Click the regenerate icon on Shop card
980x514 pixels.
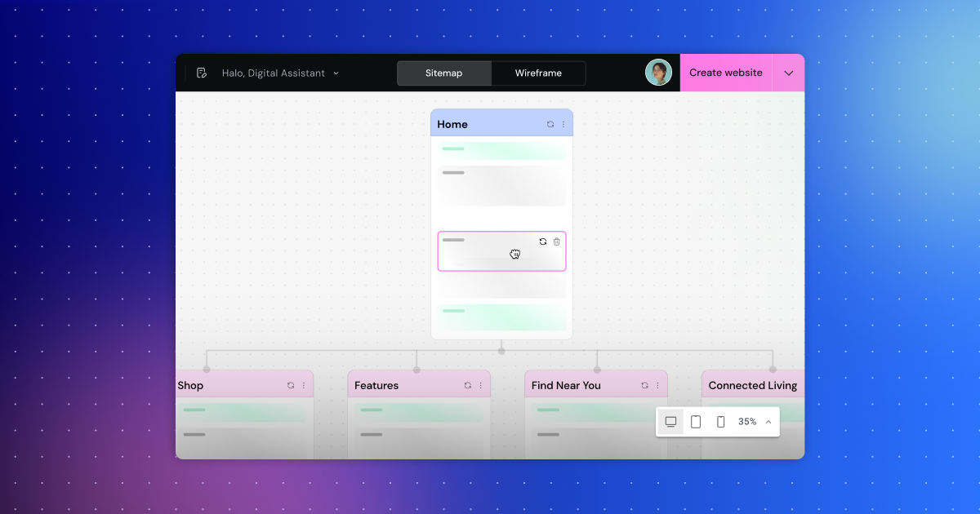[291, 385]
